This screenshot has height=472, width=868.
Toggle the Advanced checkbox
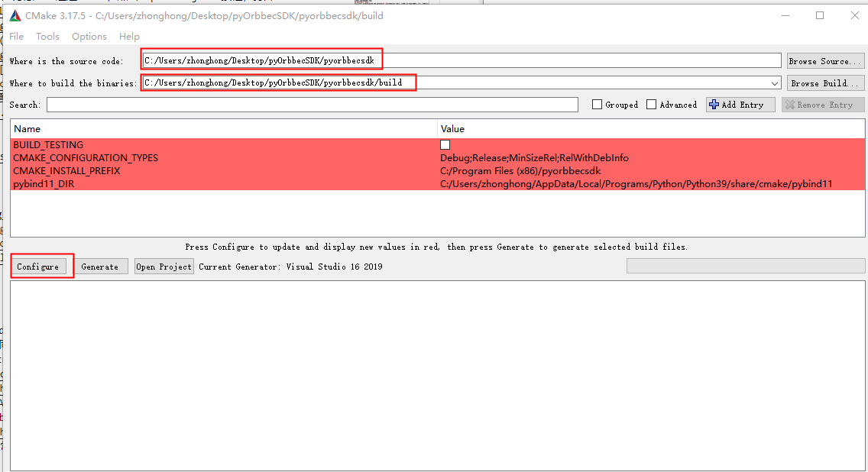point(652,105)
